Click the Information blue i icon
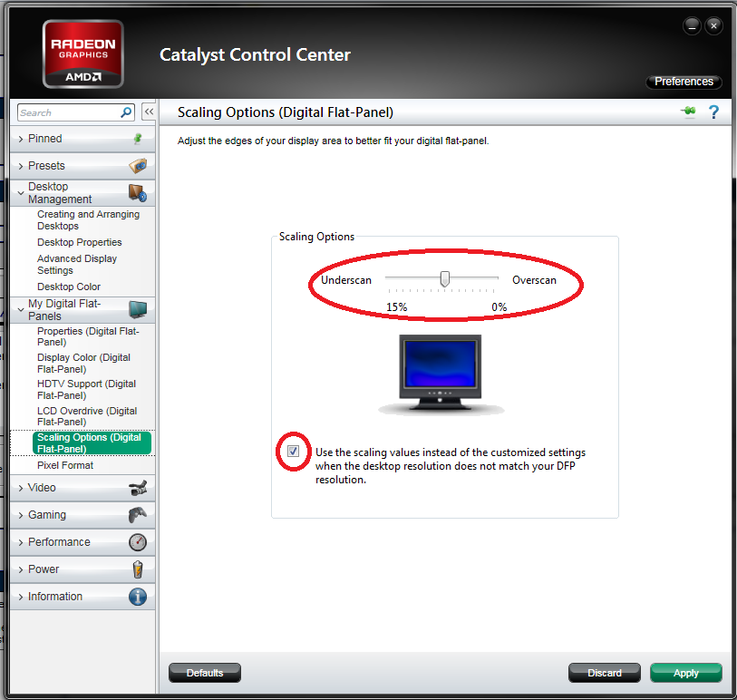737x700 pixels. [x=138, y=597]
